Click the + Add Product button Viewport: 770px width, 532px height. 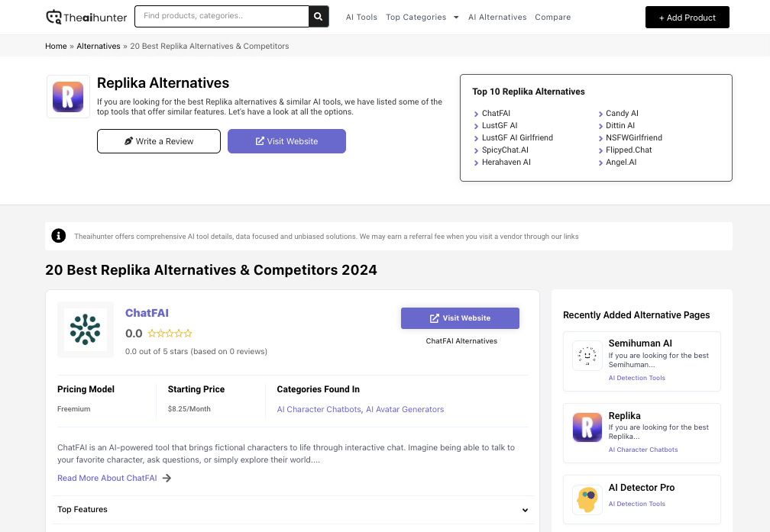click(x=687, y=18)
